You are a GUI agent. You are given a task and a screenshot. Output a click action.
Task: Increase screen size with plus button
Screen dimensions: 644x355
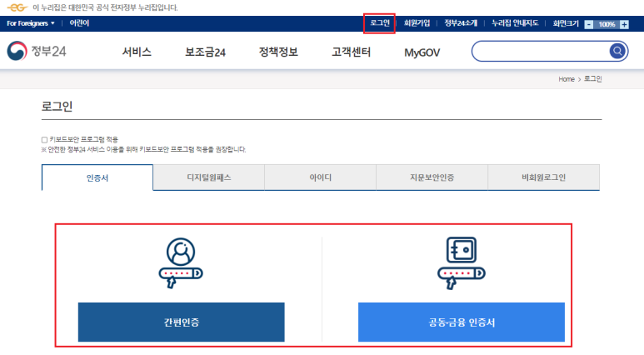[624, 24]
